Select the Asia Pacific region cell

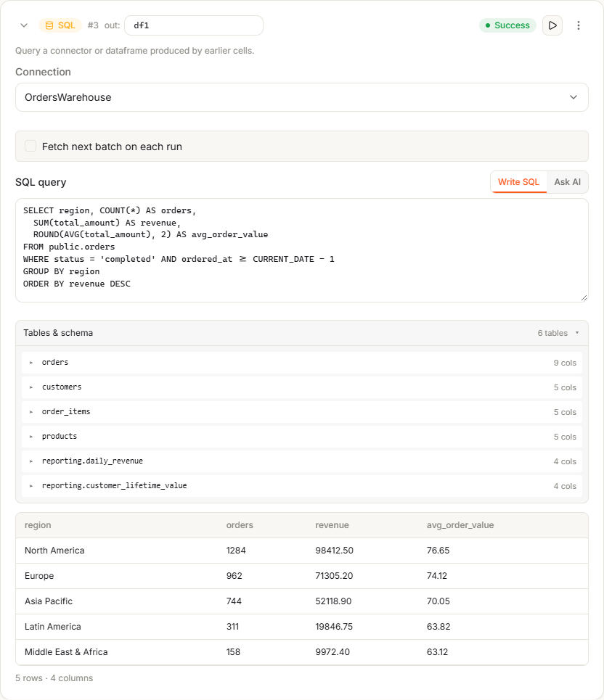[x=49, y=601]
